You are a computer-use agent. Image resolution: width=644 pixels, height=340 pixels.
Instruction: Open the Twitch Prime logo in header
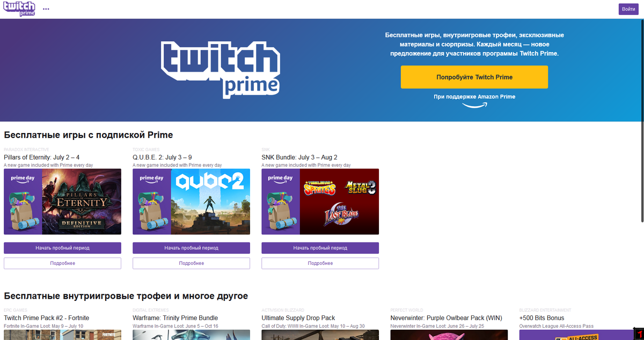(x=19, y=9)
